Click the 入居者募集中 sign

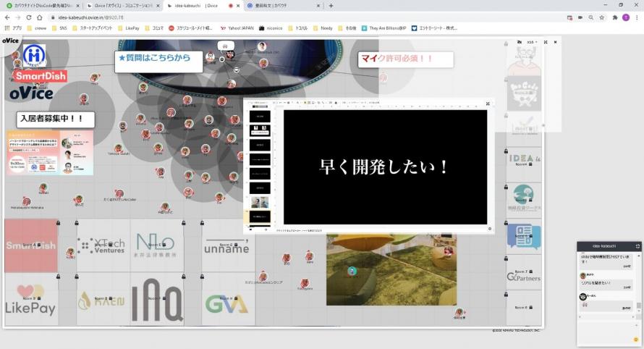[56, 119]
